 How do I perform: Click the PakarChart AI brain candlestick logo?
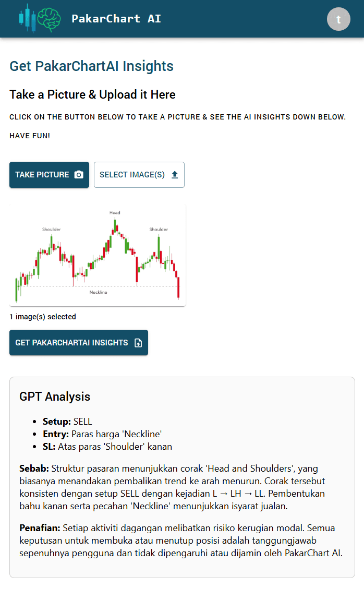click(40, 19)
